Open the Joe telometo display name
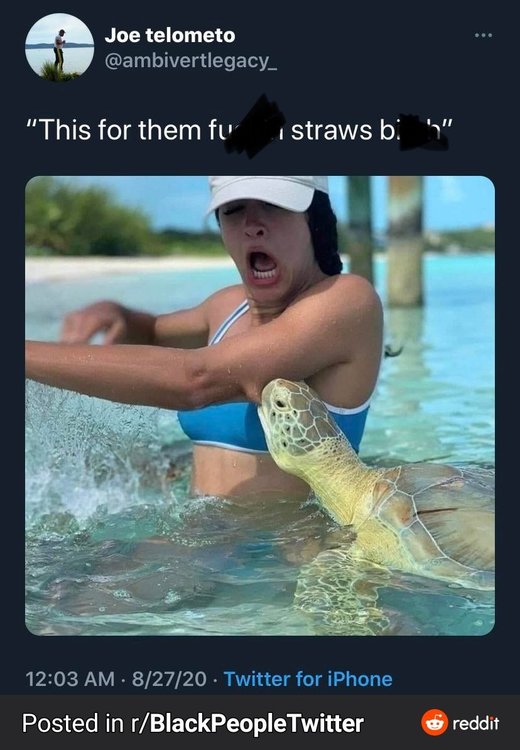Viewport: 520px width, 750px height. point(170,35)
